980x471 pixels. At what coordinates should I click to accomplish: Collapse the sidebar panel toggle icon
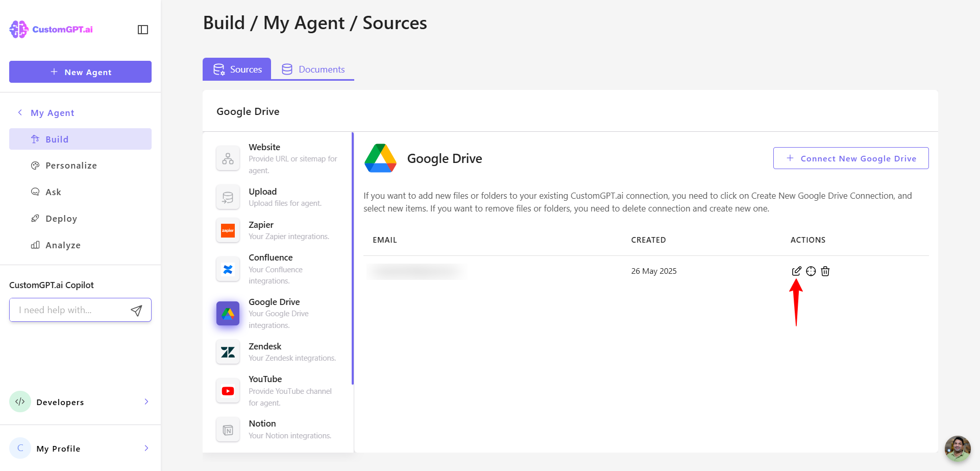(143, 30)
